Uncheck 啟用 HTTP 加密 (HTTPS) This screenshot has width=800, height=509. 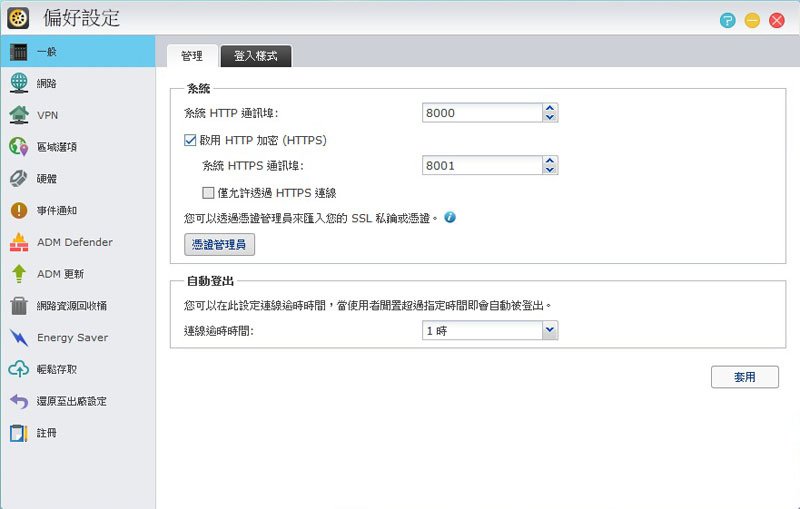pyautogui.click(x=190, y=140)
